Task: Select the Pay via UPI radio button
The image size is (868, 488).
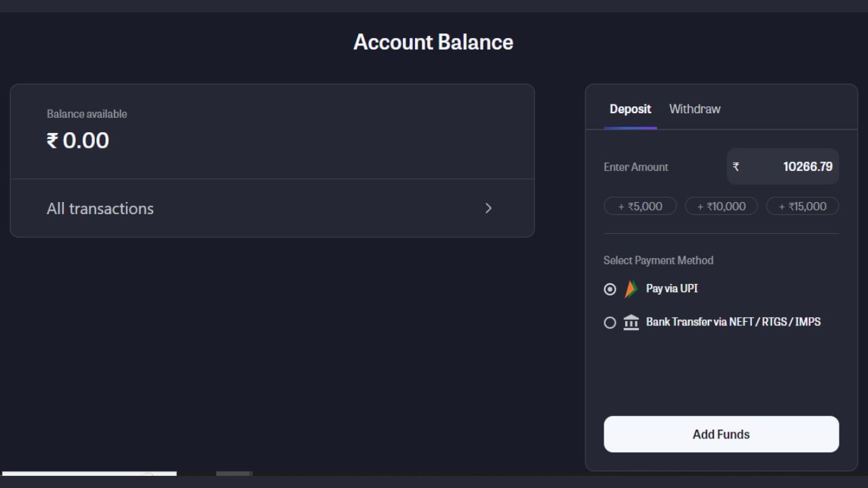Action: point(610,289)
